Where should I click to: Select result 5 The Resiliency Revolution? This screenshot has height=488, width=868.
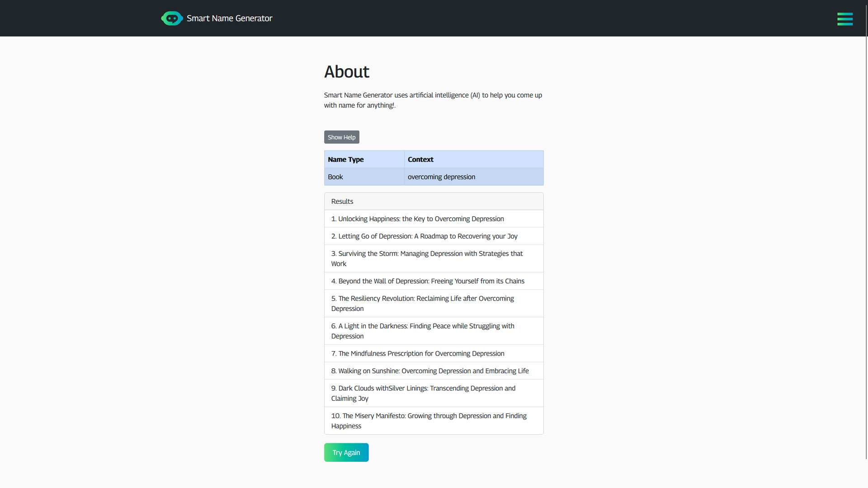(422, 303)
